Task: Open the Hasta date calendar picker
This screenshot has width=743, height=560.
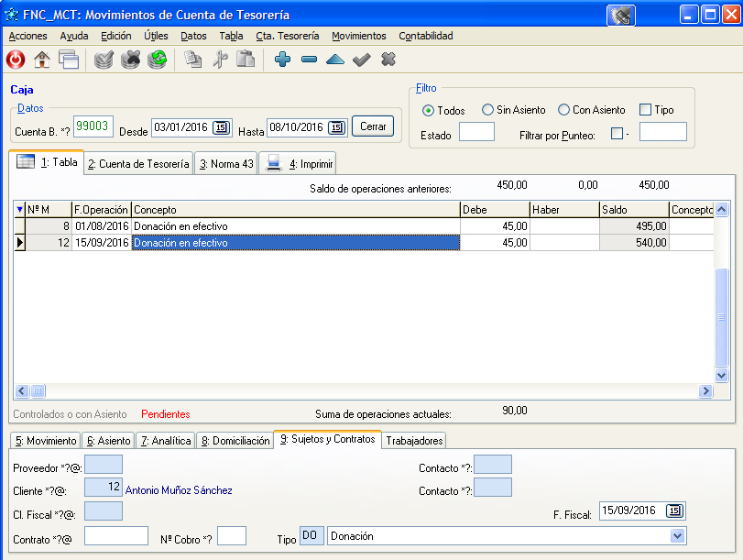Action: [x=336, y=127]
